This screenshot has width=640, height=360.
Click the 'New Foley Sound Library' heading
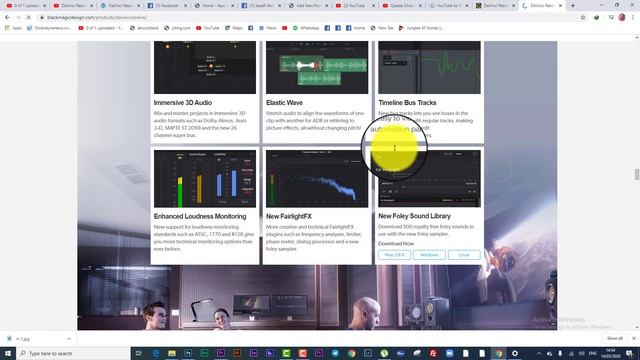[415, 216]
